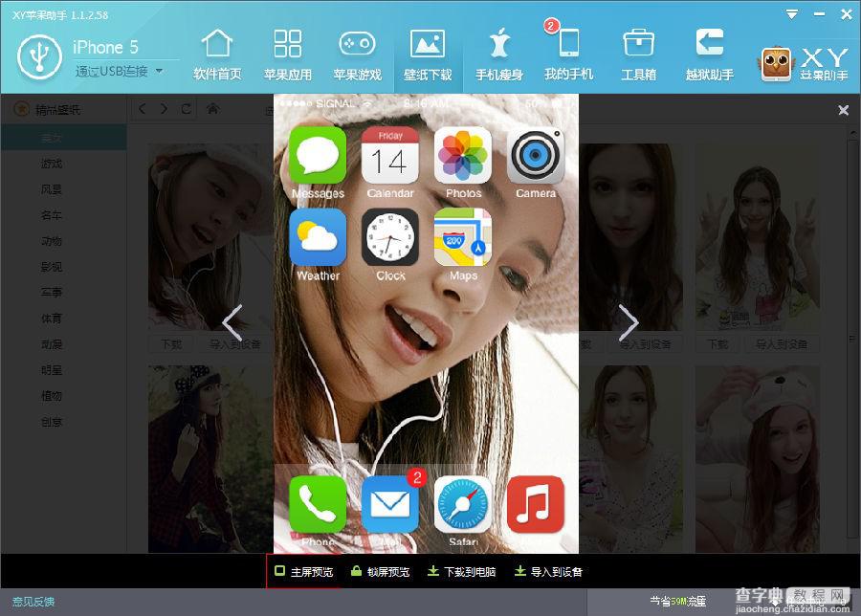861x616 pixels.
Task: Open 苹果应用 apps tab
Action: point(288,55)
